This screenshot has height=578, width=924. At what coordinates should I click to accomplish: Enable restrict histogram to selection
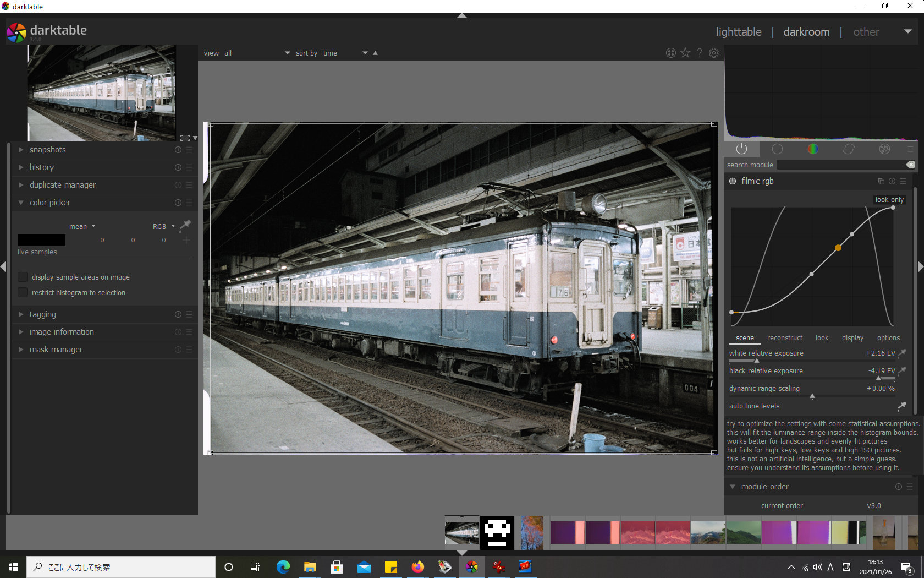[x=23, y=292]
